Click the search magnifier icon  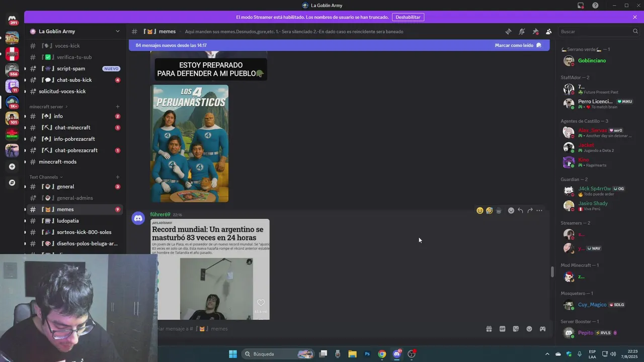point(635,31)
